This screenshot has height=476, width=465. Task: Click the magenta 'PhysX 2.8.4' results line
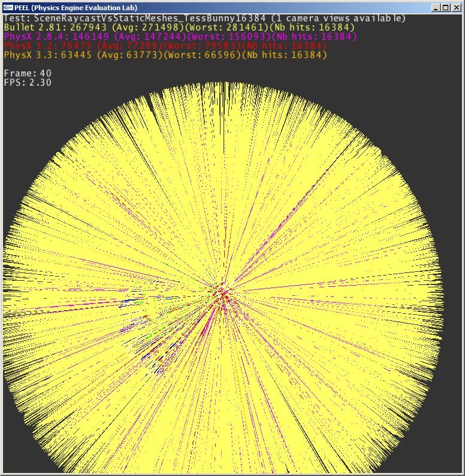pyautogui.click(x=180, y=37)
